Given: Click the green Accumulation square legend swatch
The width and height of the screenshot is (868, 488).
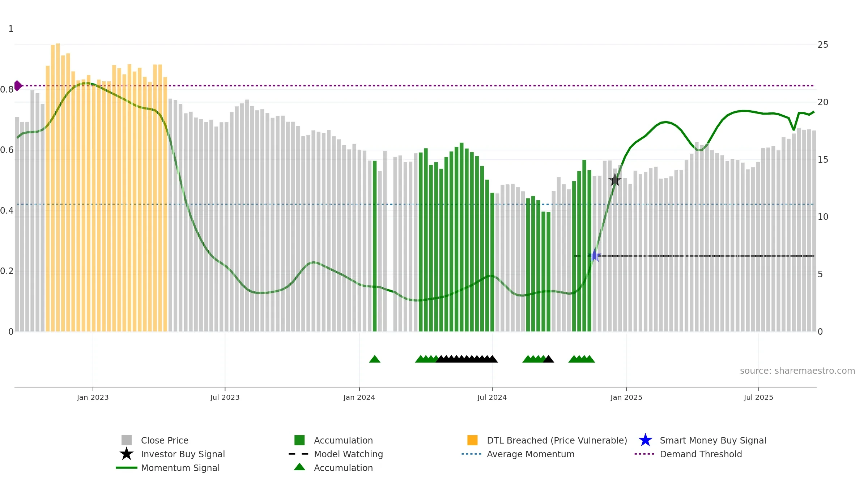Looking at the screenshot, I should click(299, 440).
